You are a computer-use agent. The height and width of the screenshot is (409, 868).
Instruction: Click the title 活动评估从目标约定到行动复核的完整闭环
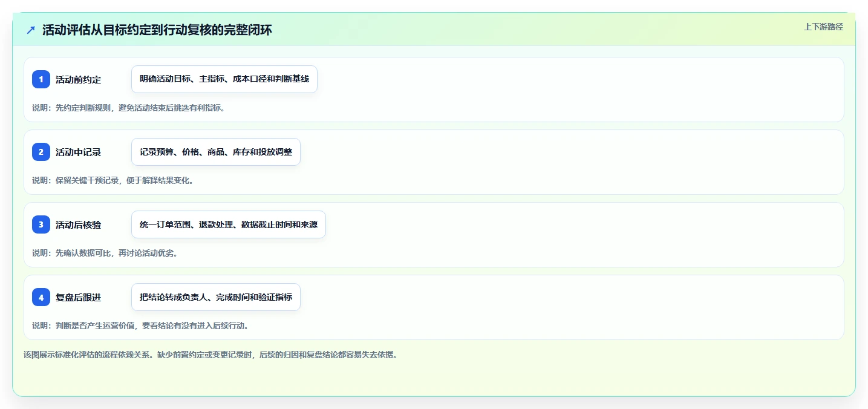(x=157, y=30)
